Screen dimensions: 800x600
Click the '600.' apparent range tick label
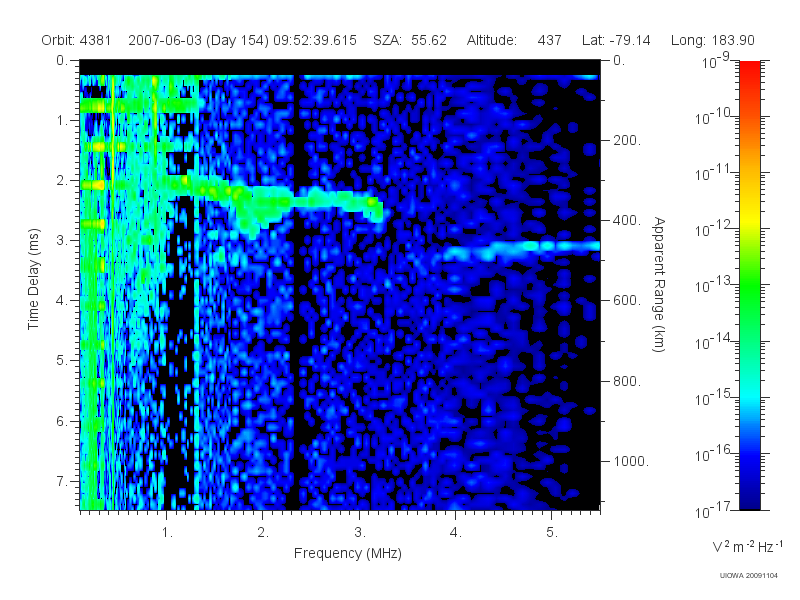pyautogui.click(x=627, y=301)
